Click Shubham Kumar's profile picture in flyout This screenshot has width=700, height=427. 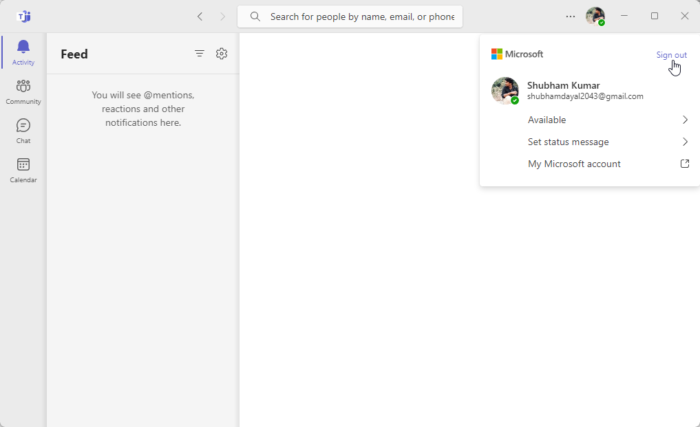click(x=505, y=90)
